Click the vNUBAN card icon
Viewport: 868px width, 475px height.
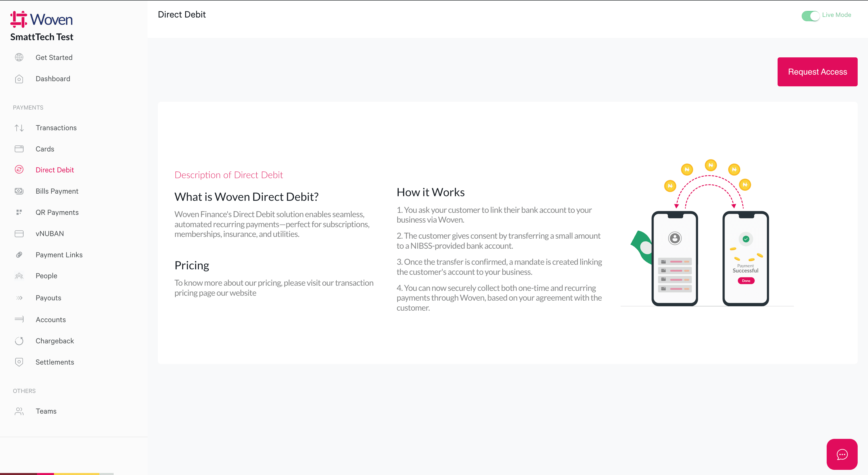click(19, 234)
